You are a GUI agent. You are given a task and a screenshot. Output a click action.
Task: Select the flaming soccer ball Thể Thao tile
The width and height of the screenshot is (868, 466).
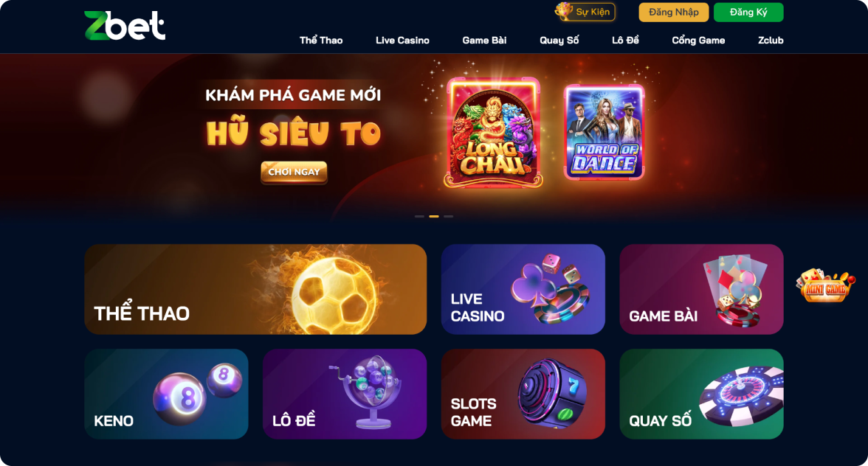[255, 289]
